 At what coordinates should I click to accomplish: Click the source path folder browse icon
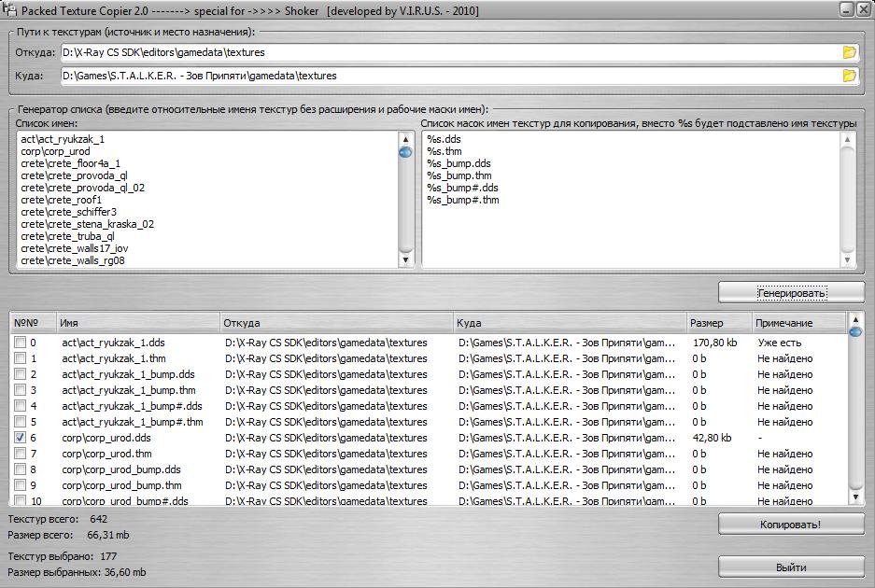[x=849, y=52]
